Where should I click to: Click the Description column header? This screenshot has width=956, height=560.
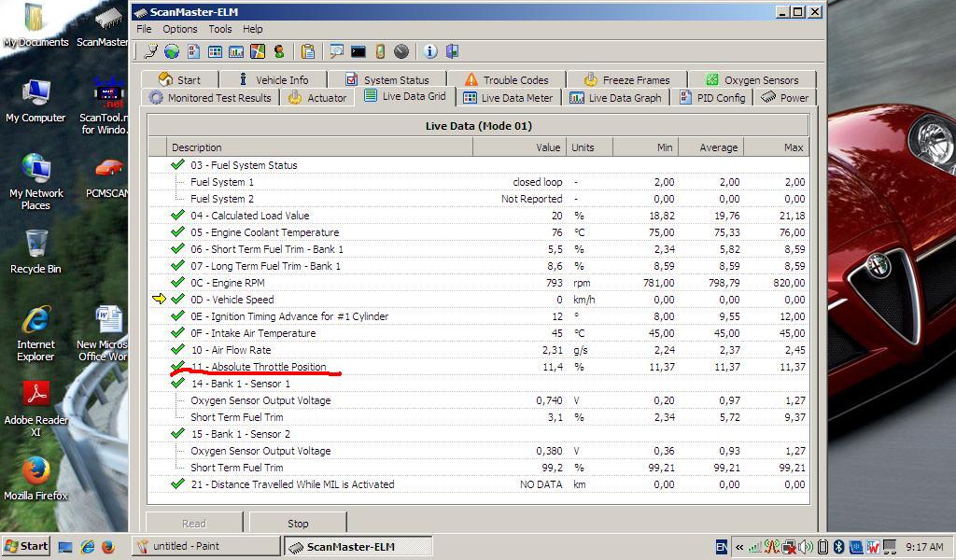319,147
